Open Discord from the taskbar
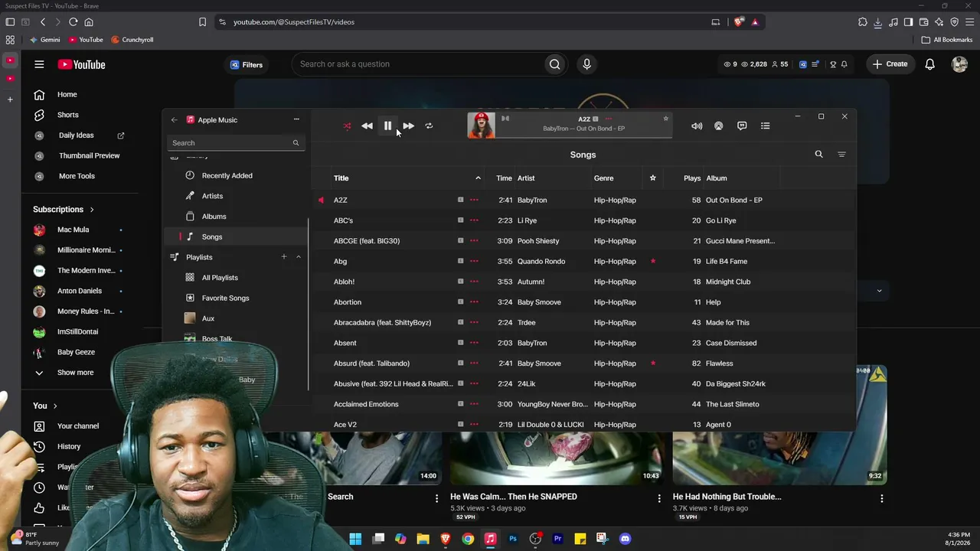 [625, 539]
